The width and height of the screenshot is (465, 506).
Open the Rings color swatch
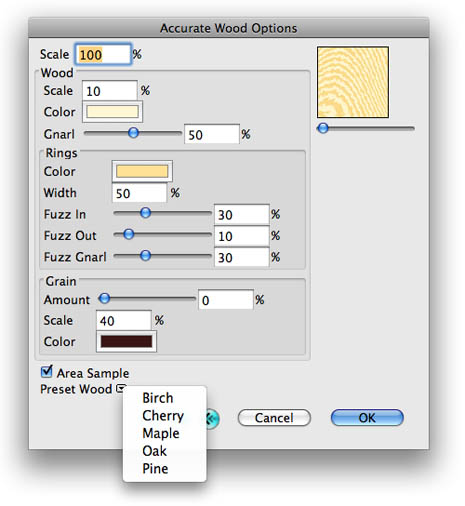(x=142, y=171)
